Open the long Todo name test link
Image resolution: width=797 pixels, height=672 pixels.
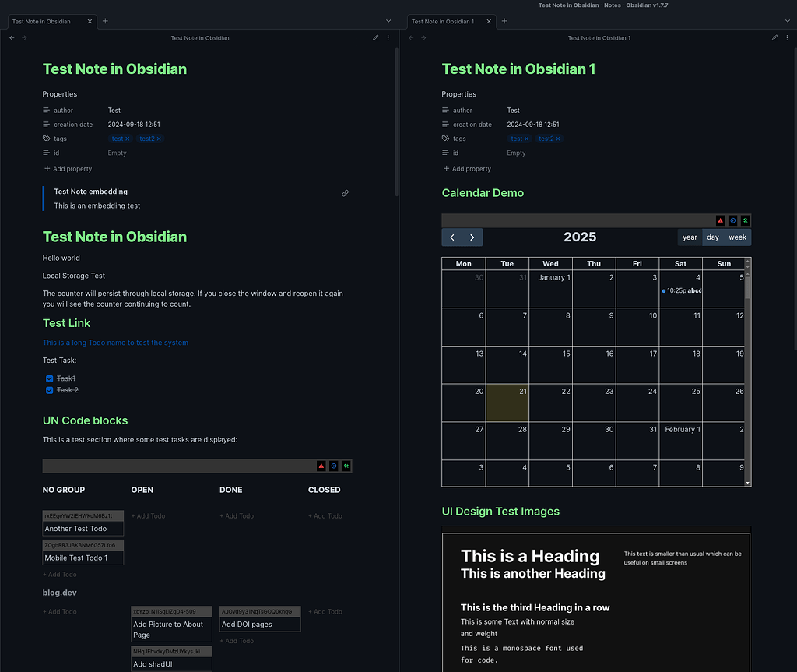click(x=115, y=342)
